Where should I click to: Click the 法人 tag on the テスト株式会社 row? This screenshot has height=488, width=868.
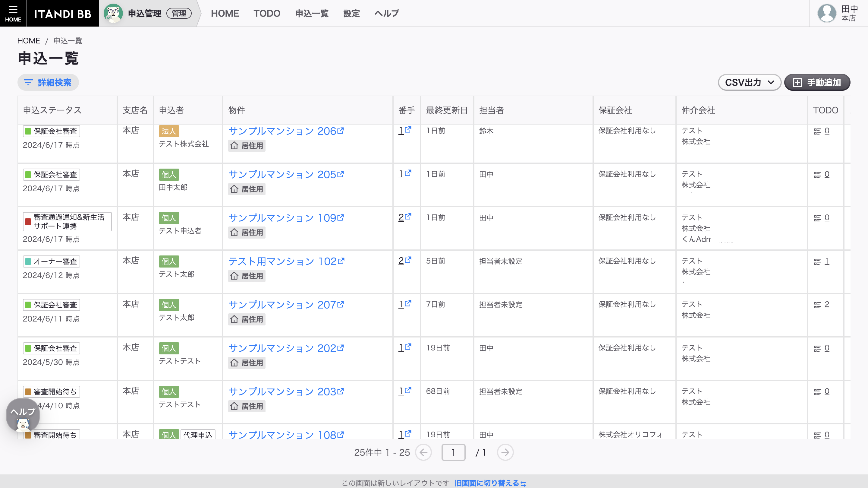pos(169,131)
